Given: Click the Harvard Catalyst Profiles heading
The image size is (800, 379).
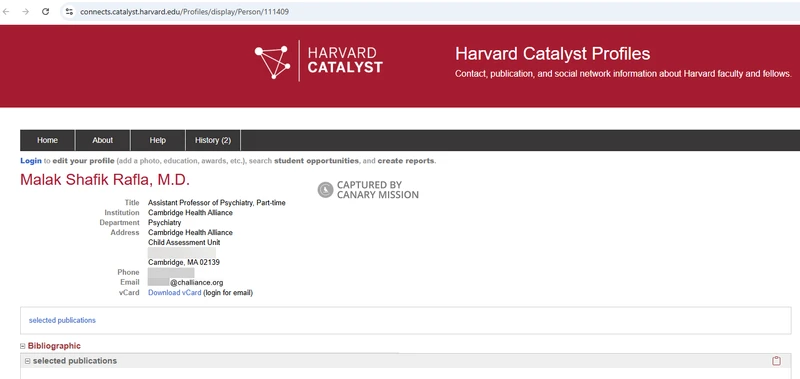Looking at the screenshot, I should coord(553,54).
